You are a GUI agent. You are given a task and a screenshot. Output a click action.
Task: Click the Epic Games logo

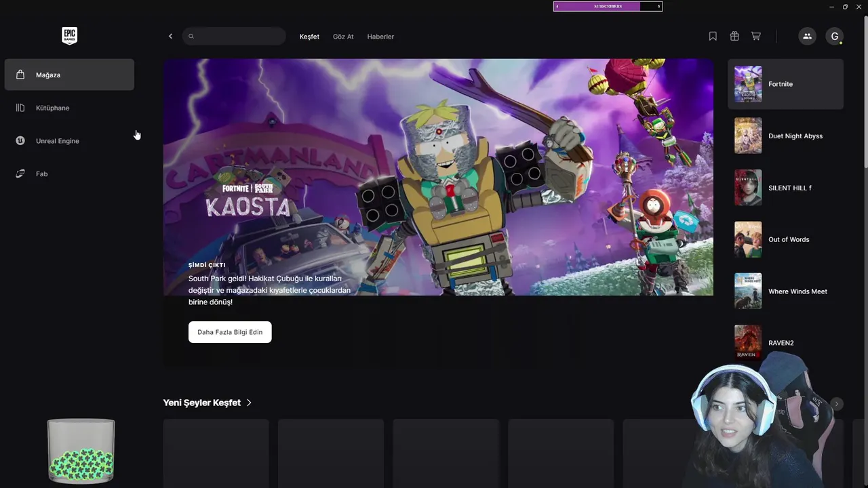[69, 36]
